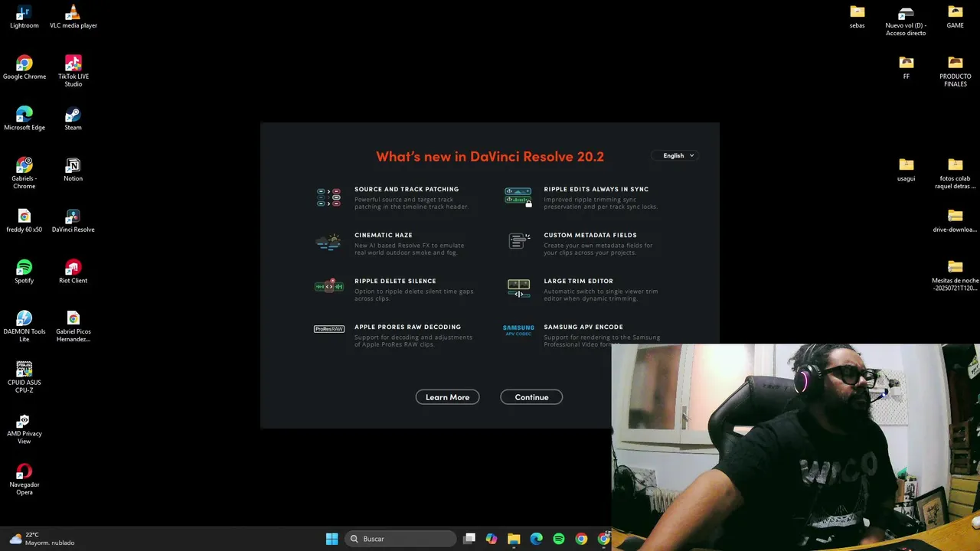This screenshot has height=551, width=980.
Task: Select the Mesitas de noche folder
Action: click(x=955, y=275)
